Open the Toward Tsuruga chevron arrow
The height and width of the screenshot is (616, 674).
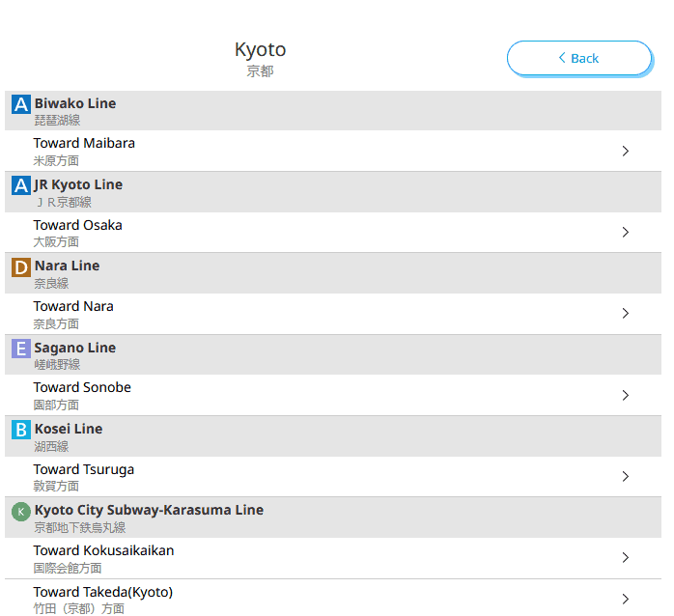[626, 477]
